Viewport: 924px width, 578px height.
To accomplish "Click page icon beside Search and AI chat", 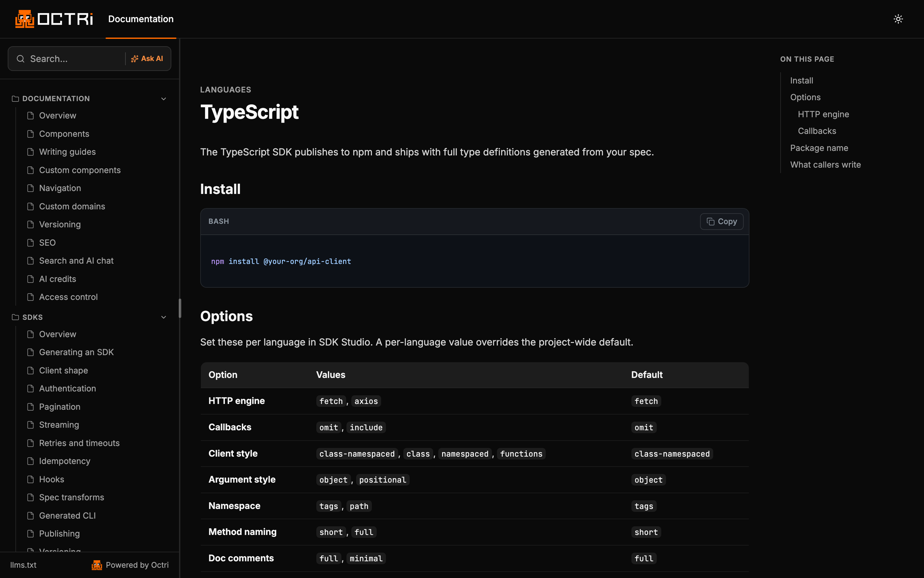I will pos(30,261).
